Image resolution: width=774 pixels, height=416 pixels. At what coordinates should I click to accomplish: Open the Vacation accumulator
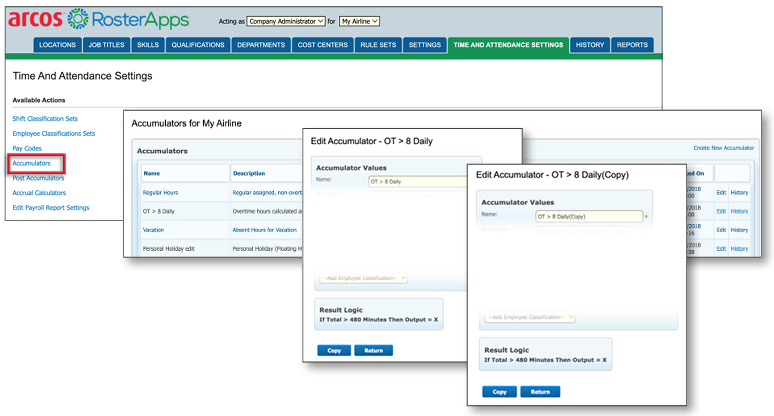pyautogui.click(x=153, y=230)
